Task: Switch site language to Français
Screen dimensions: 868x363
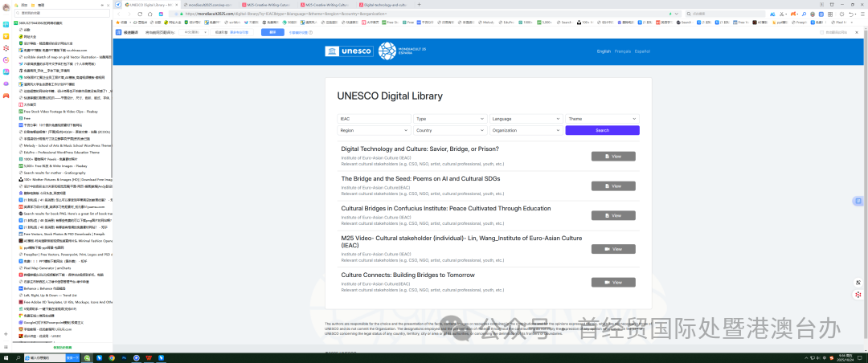Action: [x=623, y=51]
